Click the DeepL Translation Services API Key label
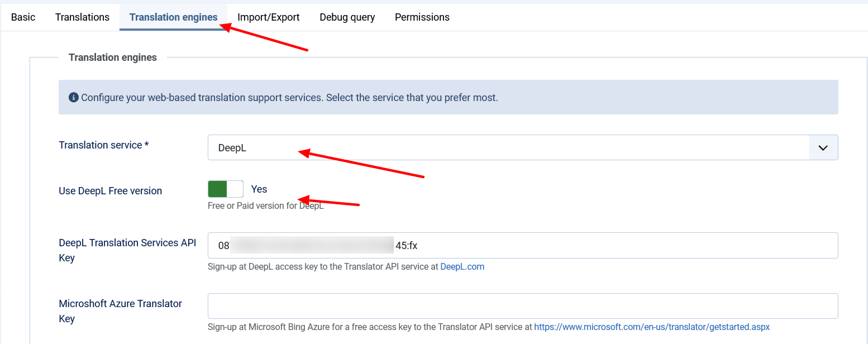This screenshot has height=344, width=868. pyautogui.click(x=127, y=250)
